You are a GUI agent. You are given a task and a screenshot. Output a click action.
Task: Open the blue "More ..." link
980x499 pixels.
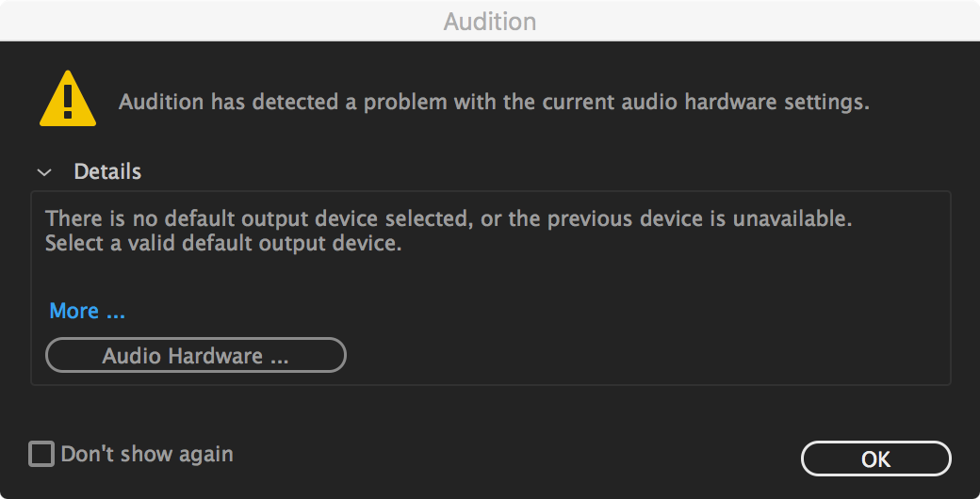tap(87, 311)
